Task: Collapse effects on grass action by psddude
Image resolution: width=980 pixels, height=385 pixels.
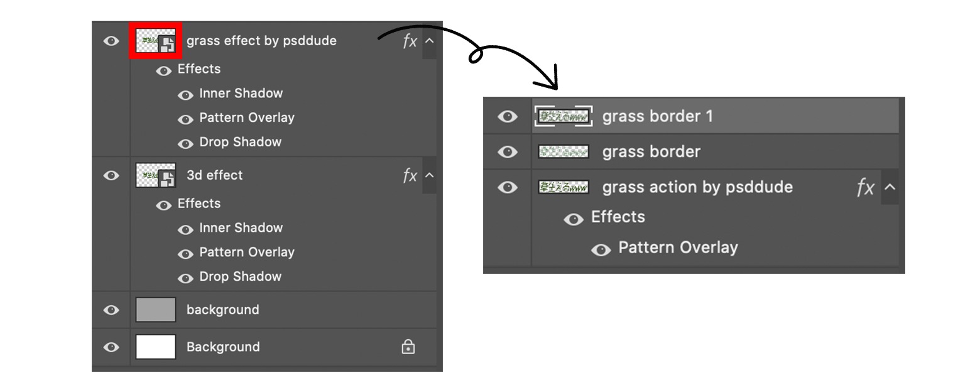Action: point(890,187)
